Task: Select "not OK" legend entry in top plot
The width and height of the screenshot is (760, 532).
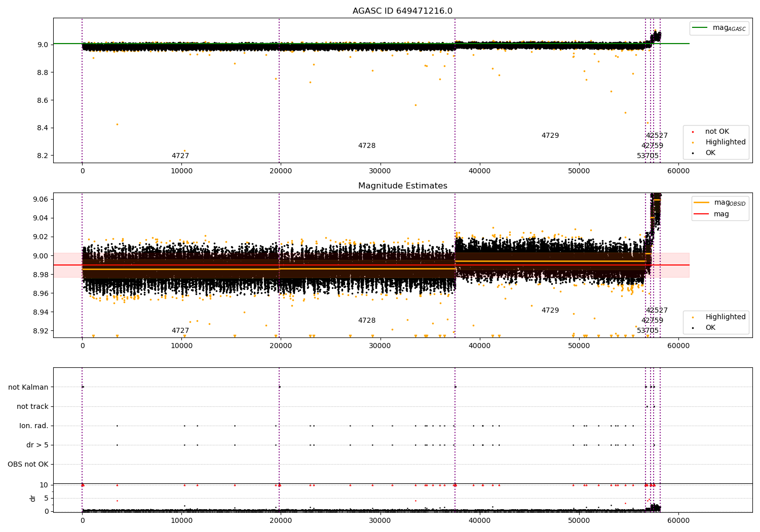Action: (717, 132)
